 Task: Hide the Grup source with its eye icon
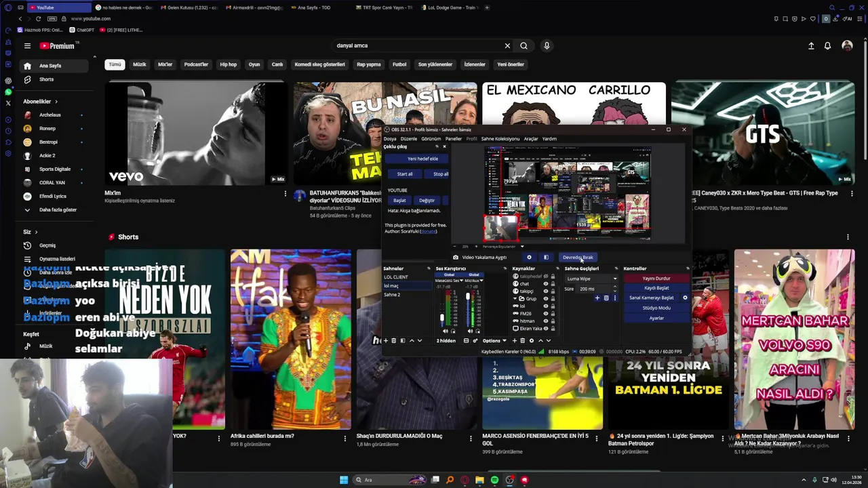click(546, 299)
